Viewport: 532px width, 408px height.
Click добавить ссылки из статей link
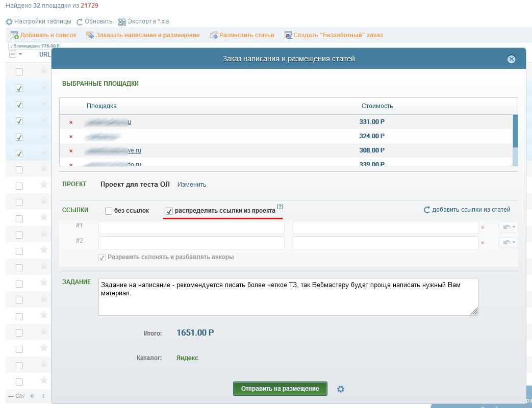coord(471,210)
